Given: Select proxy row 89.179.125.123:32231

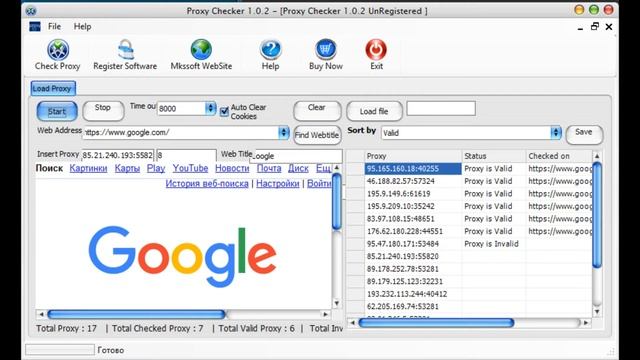Looking at the screenshot, I should tap(413, 282).
